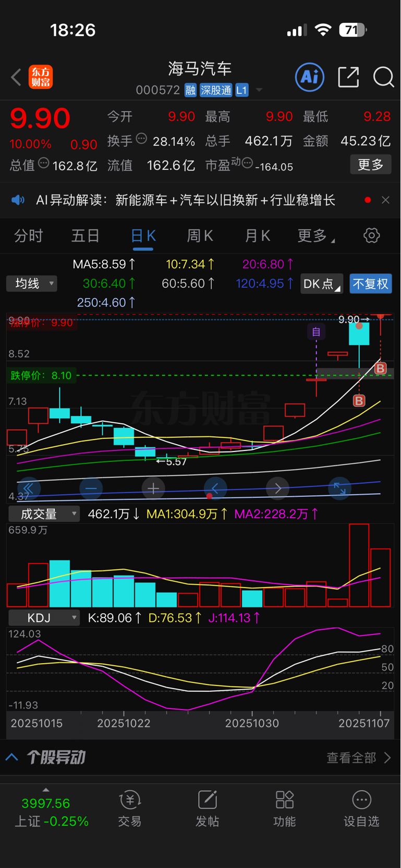401x868 pixels.
Task: Open the KDJ indicator dropdown
Action: tap(44, 618)
